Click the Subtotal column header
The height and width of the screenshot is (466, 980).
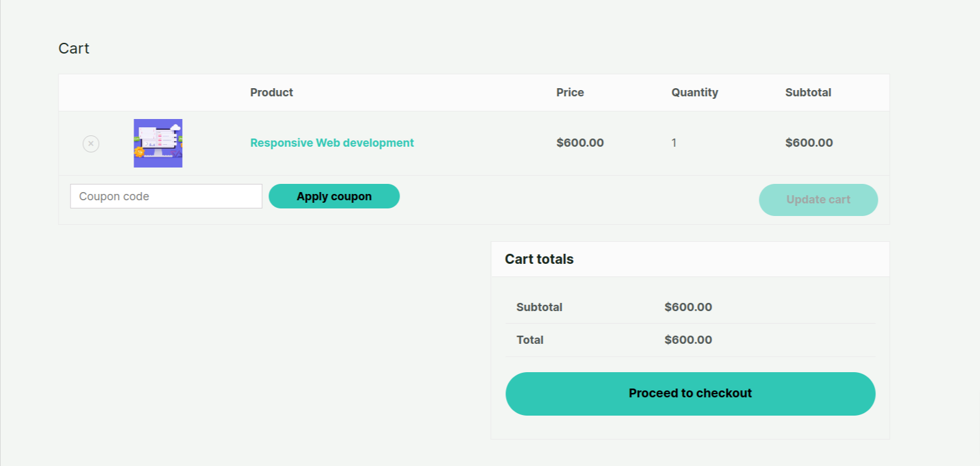808,92
